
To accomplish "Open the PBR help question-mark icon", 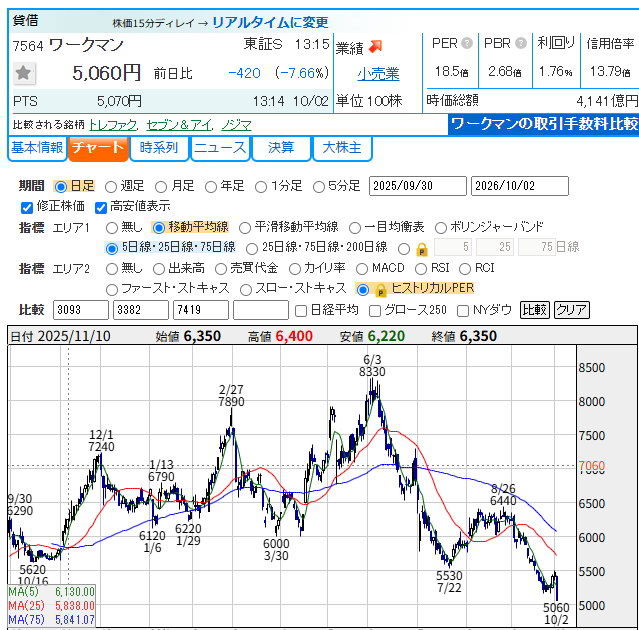I will [x=521, y=43].
